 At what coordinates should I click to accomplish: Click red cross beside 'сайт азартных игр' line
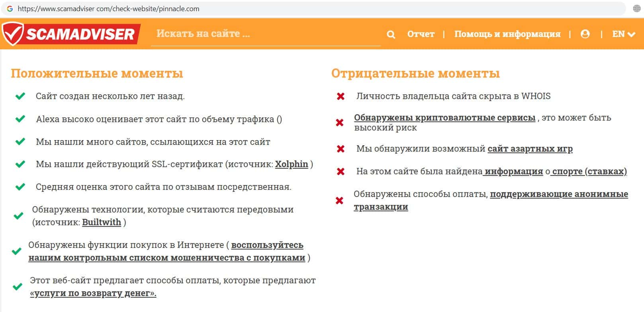click(341, 149)
